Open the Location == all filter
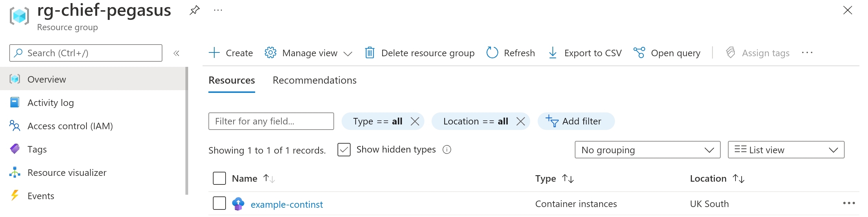 click(476, 121)
